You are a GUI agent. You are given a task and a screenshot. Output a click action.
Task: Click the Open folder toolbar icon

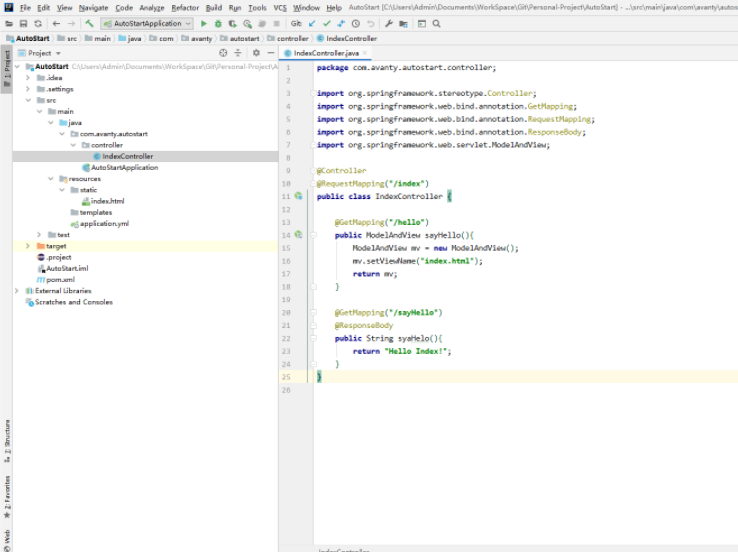pos(9,24)
